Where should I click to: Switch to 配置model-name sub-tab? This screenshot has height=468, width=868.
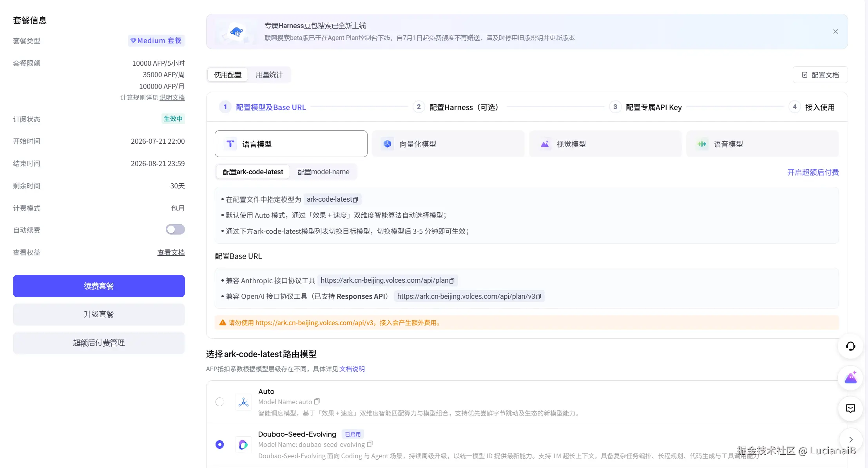pyautogui.click(x=323, y=172)
